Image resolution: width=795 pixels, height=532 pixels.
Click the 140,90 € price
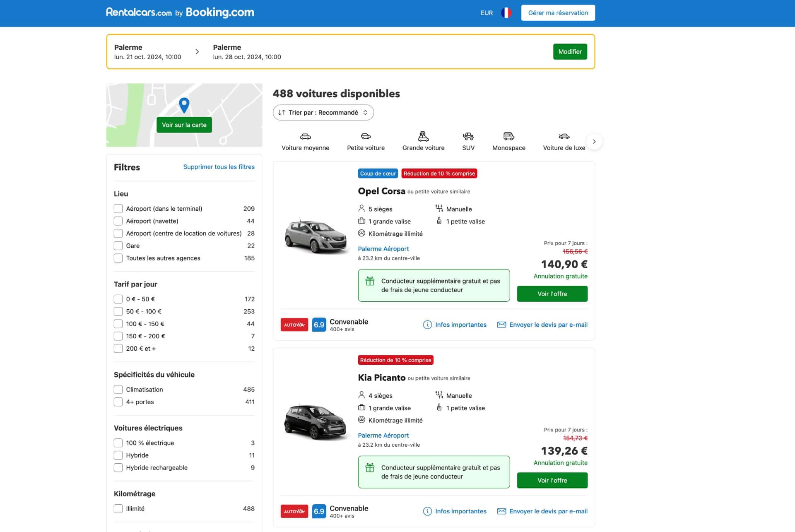click(564, 264)
